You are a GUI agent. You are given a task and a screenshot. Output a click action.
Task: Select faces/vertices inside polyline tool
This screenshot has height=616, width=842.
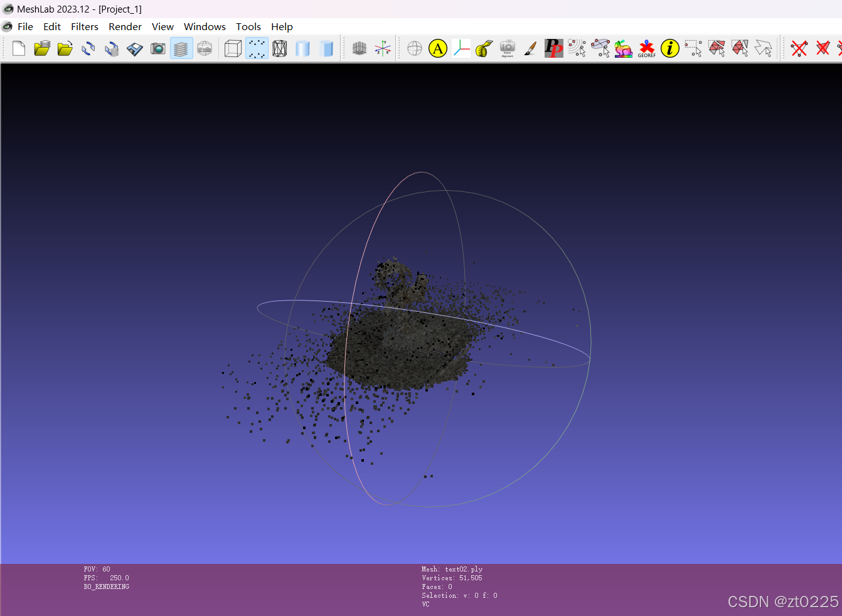point(763,48)
